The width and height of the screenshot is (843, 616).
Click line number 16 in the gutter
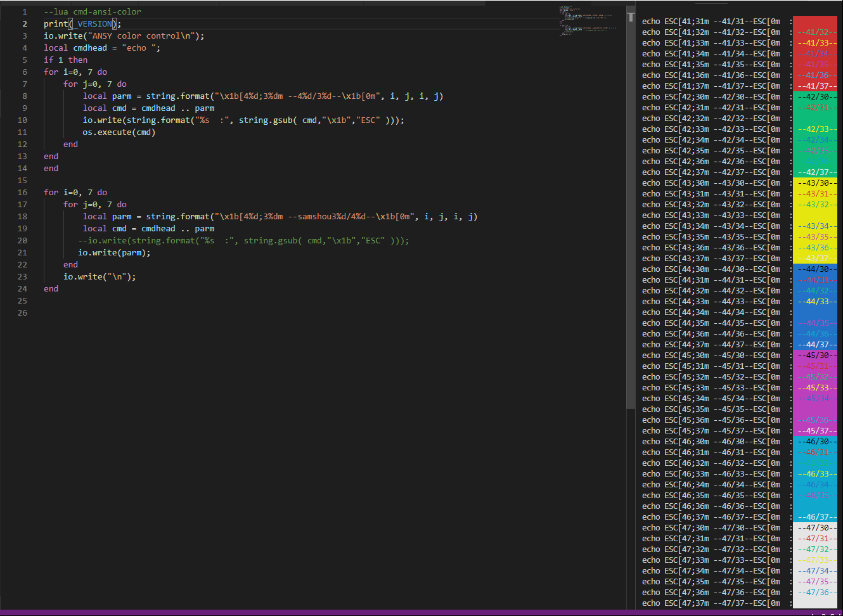click(x=22, y=193)
